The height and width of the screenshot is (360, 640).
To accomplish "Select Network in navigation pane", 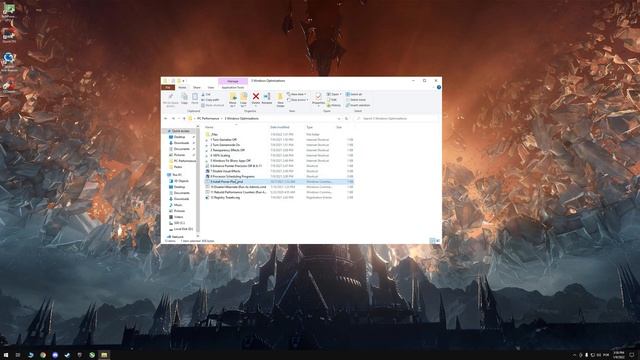I will tap(178, 237).
